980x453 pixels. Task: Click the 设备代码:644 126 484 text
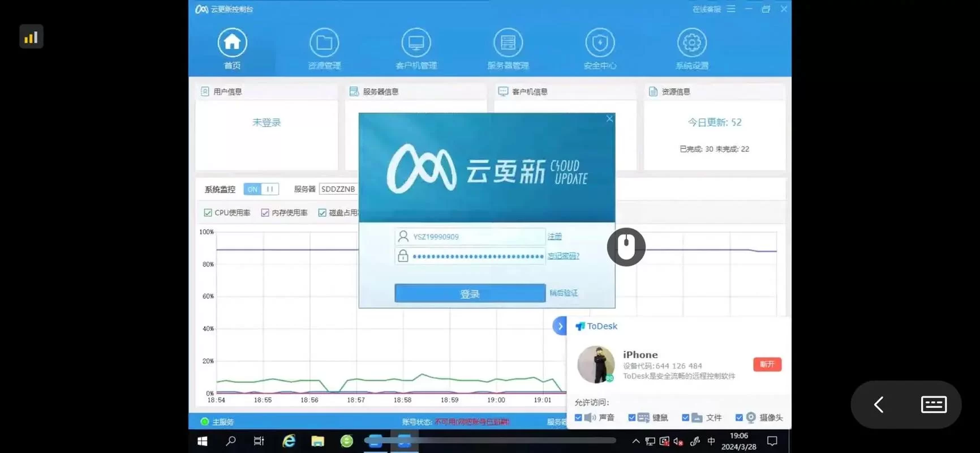[663, 366]
